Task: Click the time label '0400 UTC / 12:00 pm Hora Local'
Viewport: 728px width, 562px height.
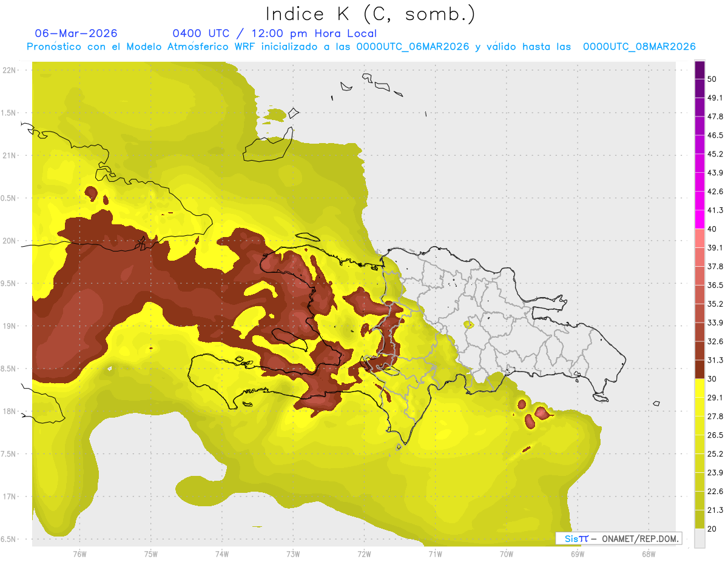Action: pyautogui.click(x=274, y=33)
